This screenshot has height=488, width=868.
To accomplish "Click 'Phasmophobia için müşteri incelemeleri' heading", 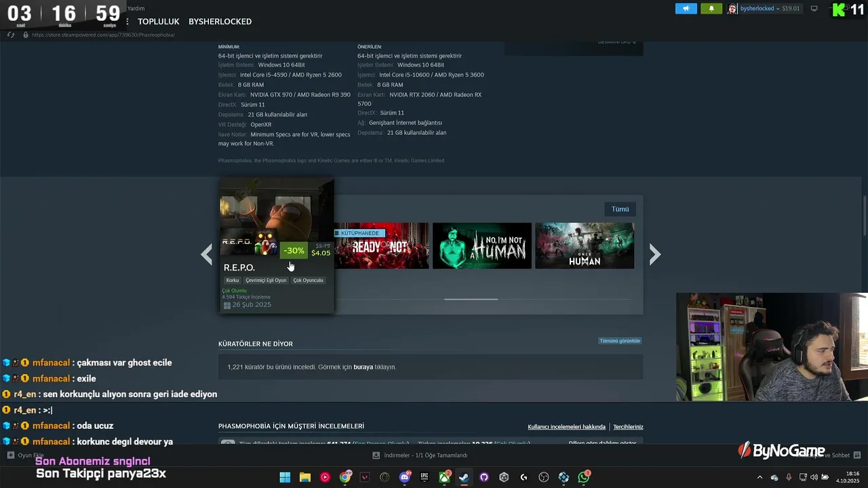I will pos(291,426).
